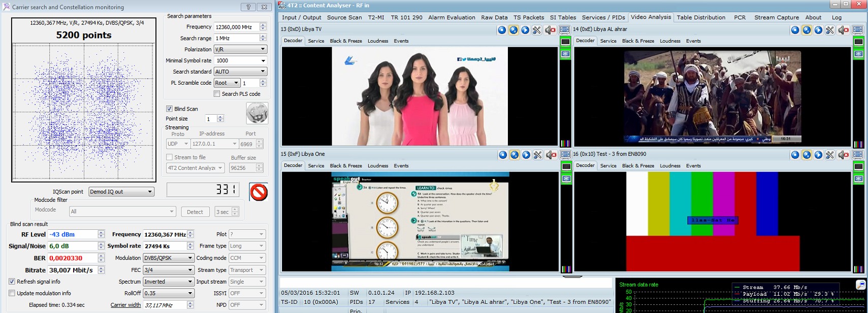Screen dimensions: 868x313
Task: Play the Libya TV decoder
Action: 525,30
